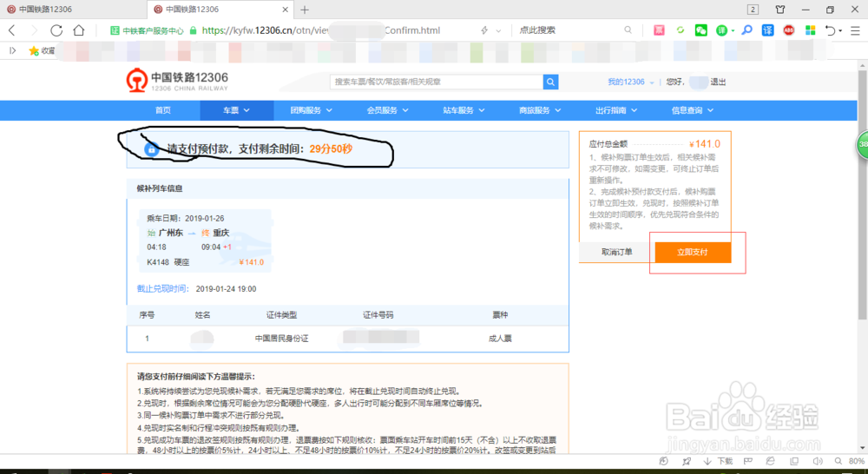Open the 我的12306 dropdown
868x474 pixels.
click(630, 82)
